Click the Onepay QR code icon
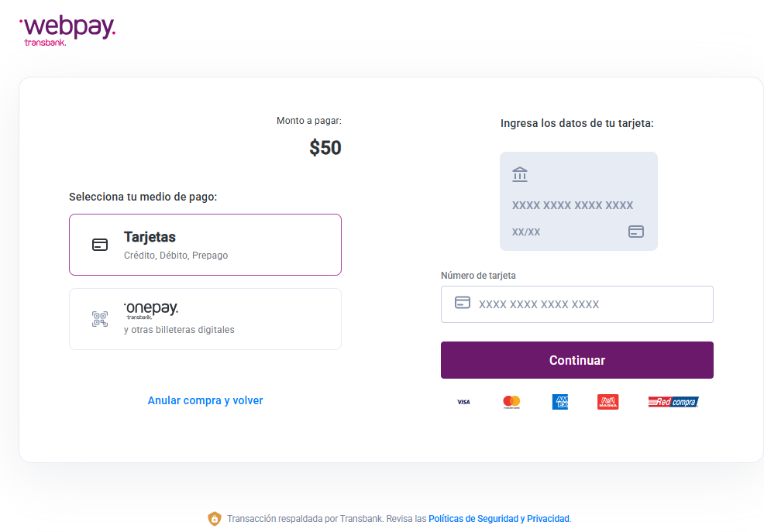 click(100, 318)
